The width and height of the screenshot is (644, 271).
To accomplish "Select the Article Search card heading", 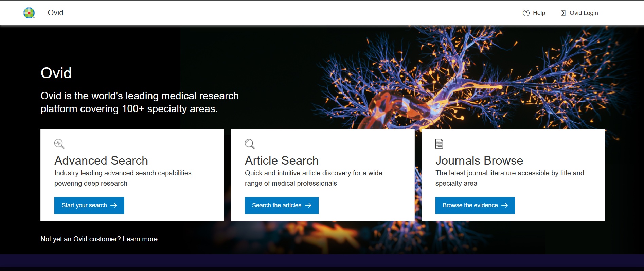I will click(282, 160).
